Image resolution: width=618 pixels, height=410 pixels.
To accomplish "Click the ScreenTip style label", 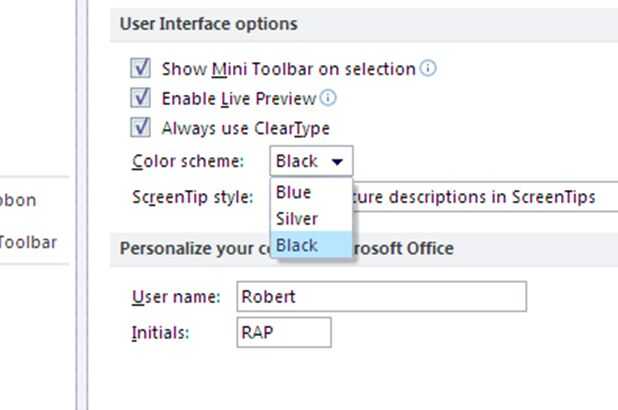I will tap(193, 197).
